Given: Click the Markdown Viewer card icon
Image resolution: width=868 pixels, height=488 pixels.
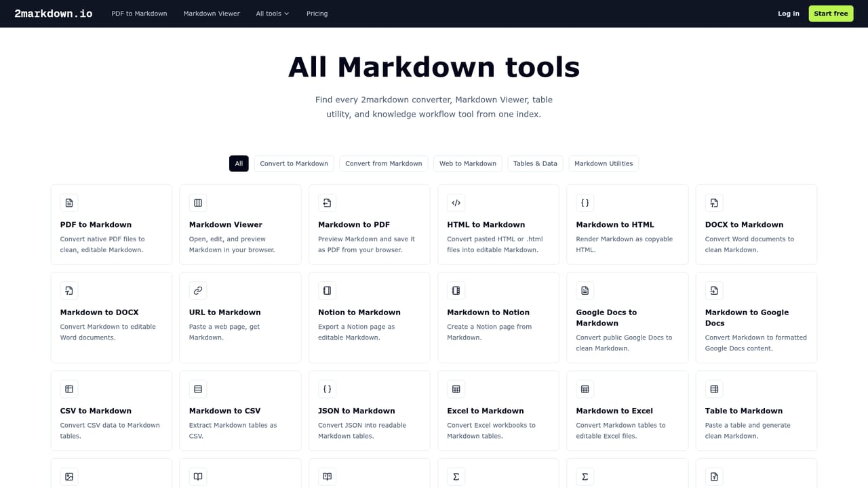Looking at the screenshot, I should [x=198, y=203].
